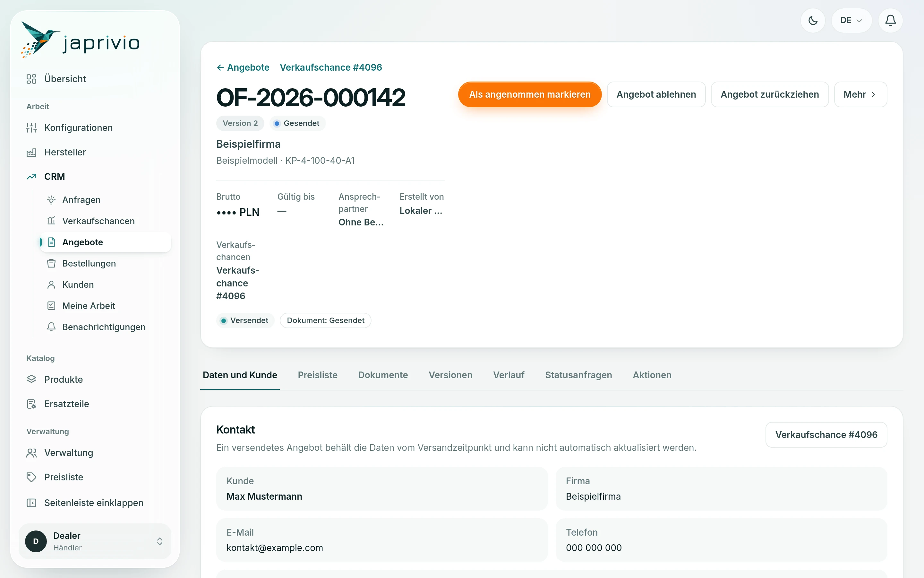
Task: Select Konfigurationen sliders icon
Action: click(31, 128)
